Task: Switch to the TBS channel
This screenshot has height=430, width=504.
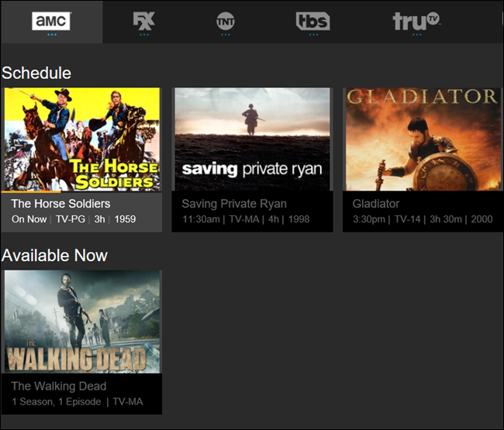Action: [x=312, y=21]
